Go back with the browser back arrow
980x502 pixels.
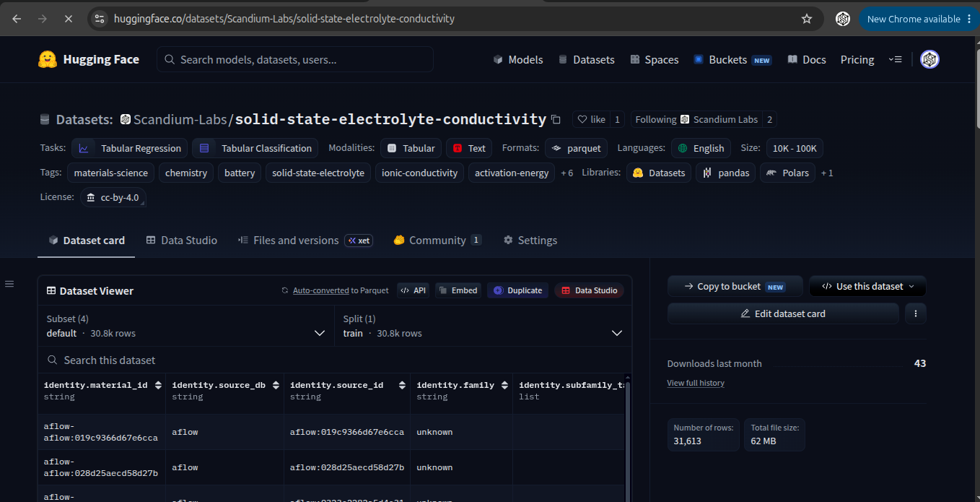(x=17, y=19)
